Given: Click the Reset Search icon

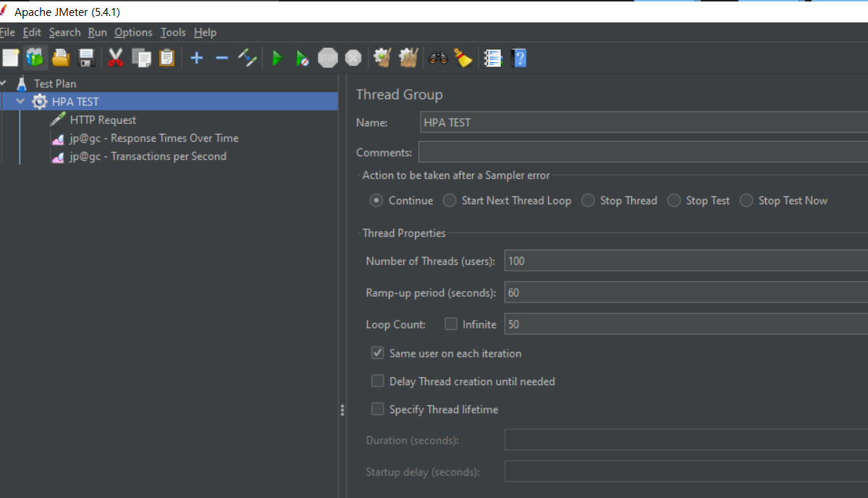Looking at the screenshot, I should tap(463, 58).
